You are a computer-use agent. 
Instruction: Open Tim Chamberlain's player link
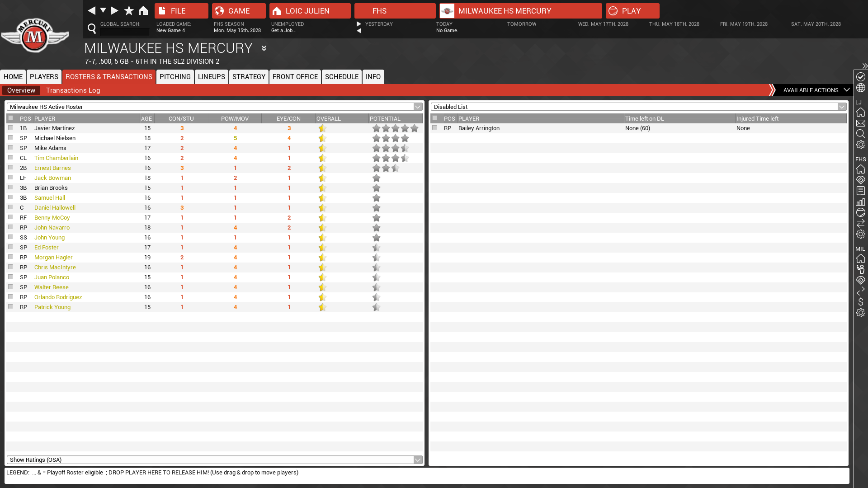tap(56, 158)
